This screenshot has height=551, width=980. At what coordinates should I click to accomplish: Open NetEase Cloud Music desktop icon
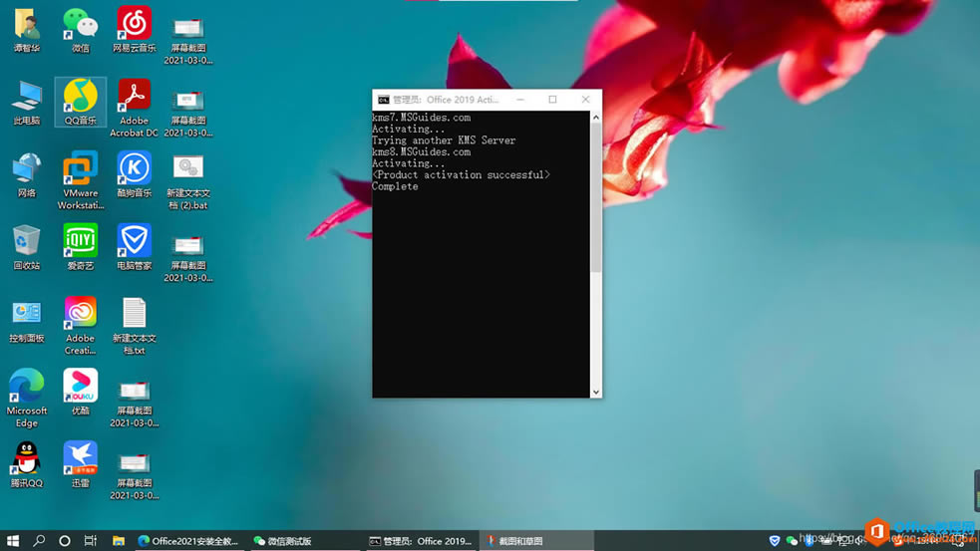click(x=134, y=24)
